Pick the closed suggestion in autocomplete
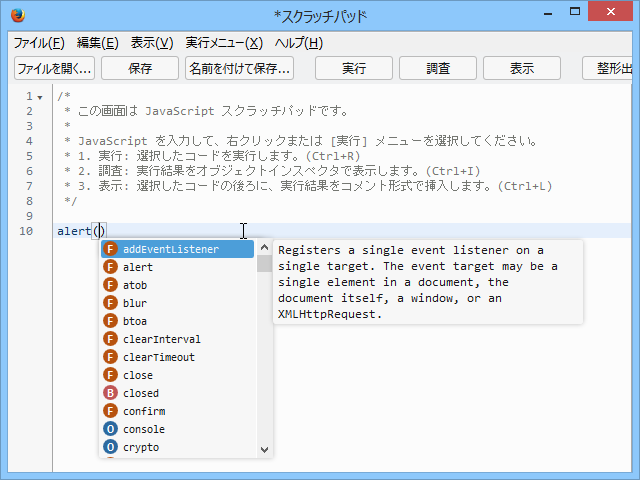This screenshot has width=640, height=480. [x=178, y=393]
